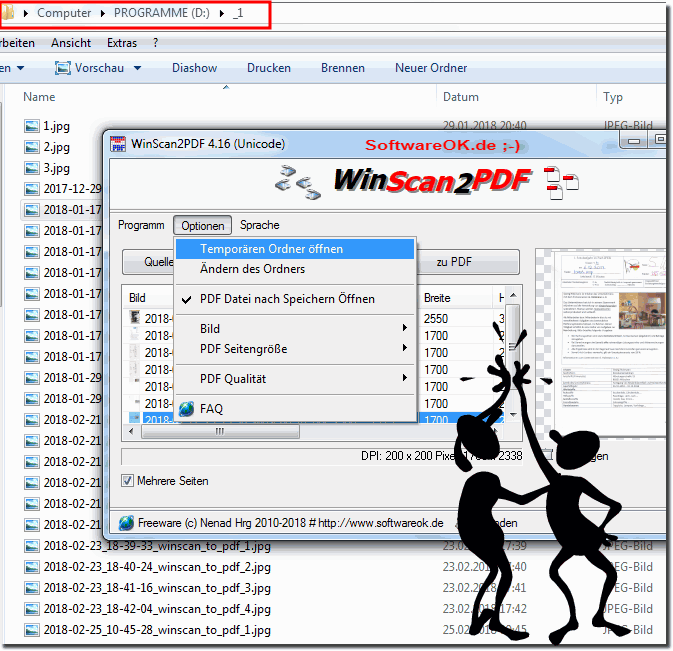Toggle the Mehrere Seiten checkbox
The image size is (673, 651).
click(127, 481)
